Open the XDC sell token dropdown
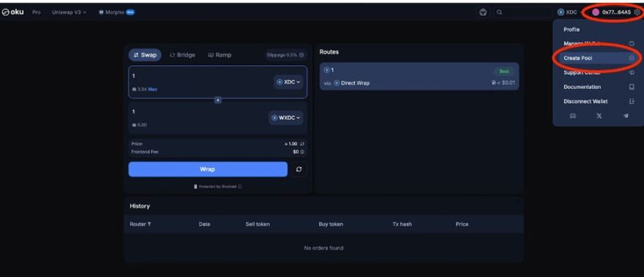The height and width of the screenshot is (277, 644). [288, 82]
